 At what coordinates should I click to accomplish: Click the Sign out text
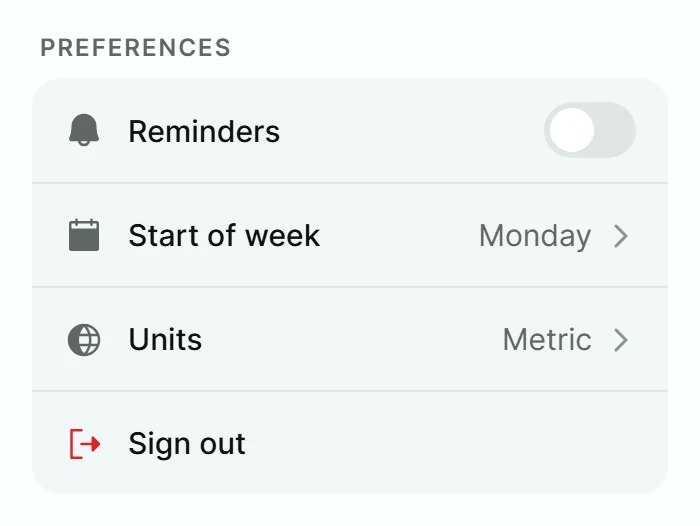click(x=187, y=444)
